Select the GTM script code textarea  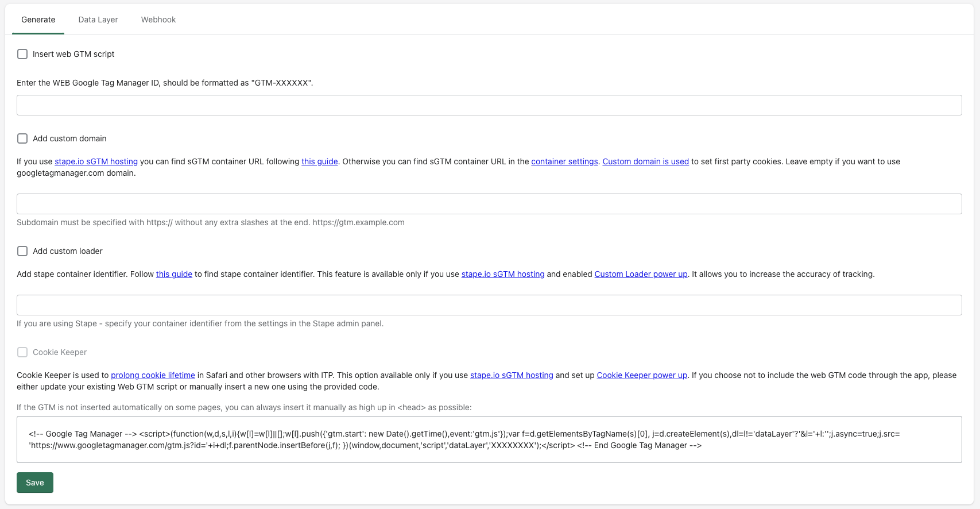489,439
